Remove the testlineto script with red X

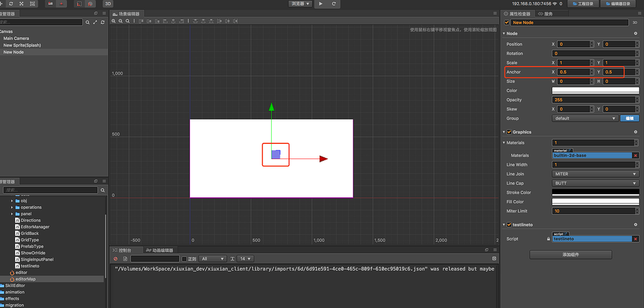[636, 239]
